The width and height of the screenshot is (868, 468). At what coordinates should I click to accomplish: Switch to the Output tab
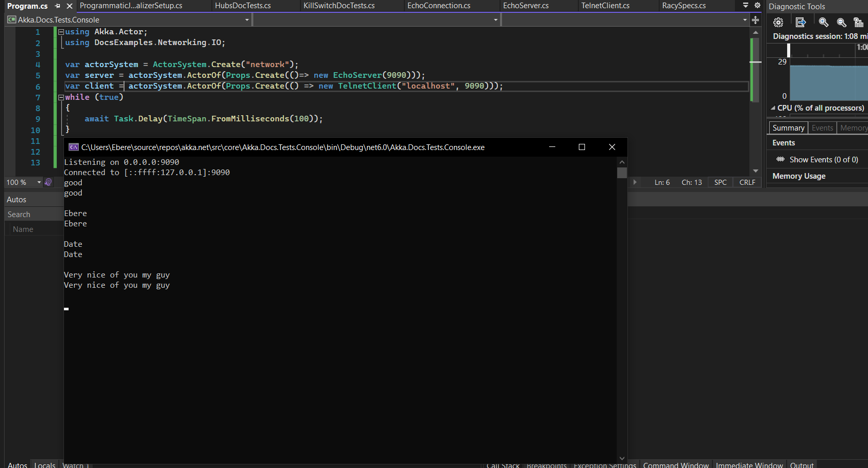pos(801,464)
